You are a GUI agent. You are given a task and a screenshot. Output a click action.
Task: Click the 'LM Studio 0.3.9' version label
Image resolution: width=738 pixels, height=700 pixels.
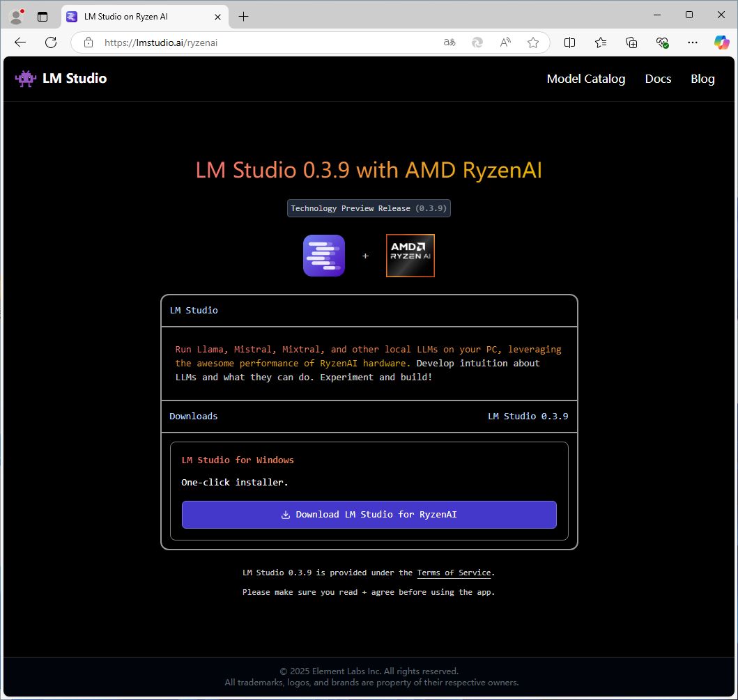(528, 416)
